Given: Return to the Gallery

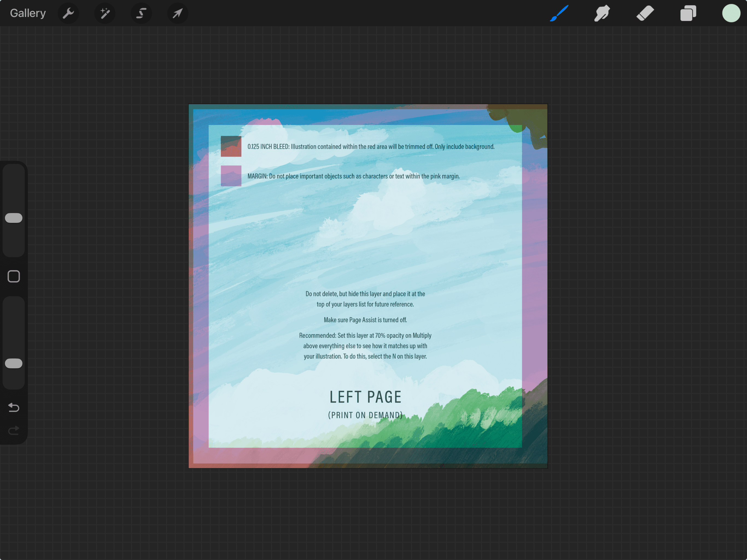Looking at the screenshot, I should [x=28, y=13].
